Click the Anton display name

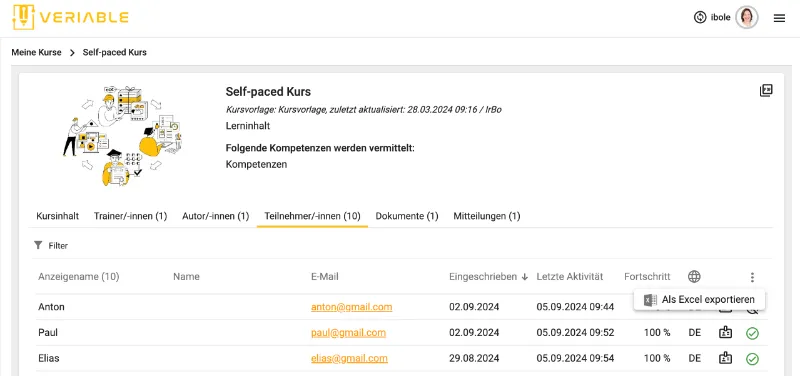coord(51,307)
